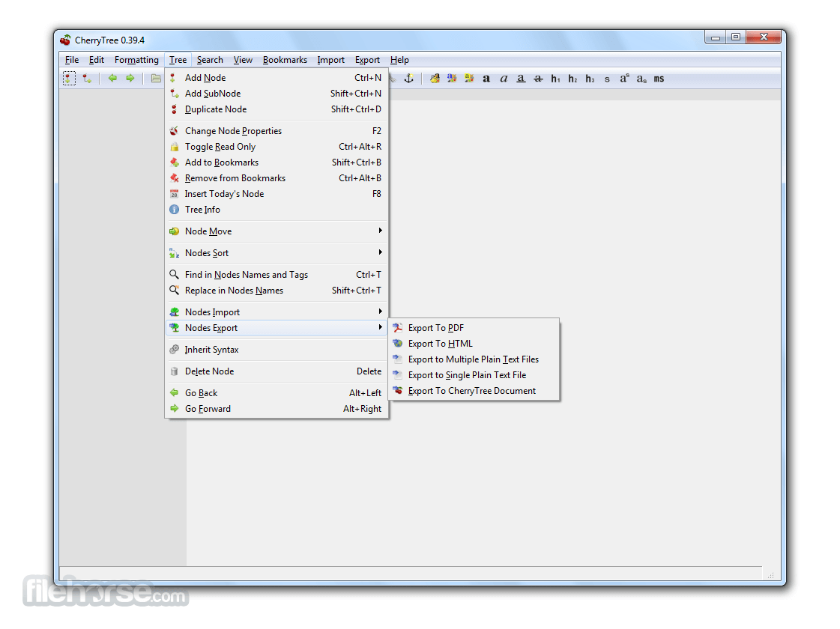
Task: Expand the Nodes Import submenu
Action: 277,312
